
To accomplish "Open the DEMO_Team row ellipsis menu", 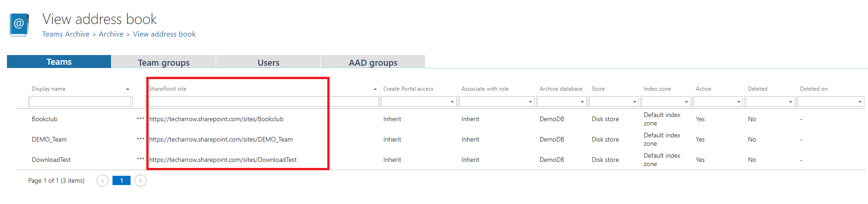I will (140, 139).
